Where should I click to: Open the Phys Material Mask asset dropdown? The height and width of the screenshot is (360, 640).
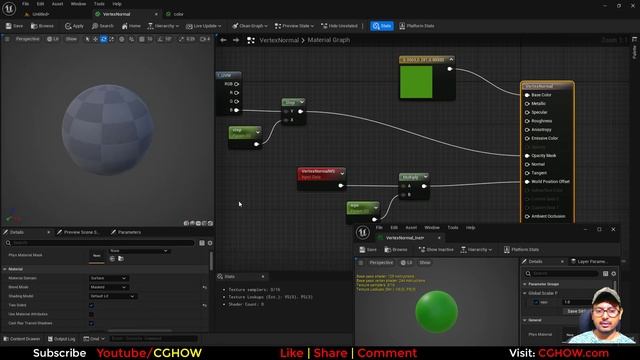[x=139, y=251]
